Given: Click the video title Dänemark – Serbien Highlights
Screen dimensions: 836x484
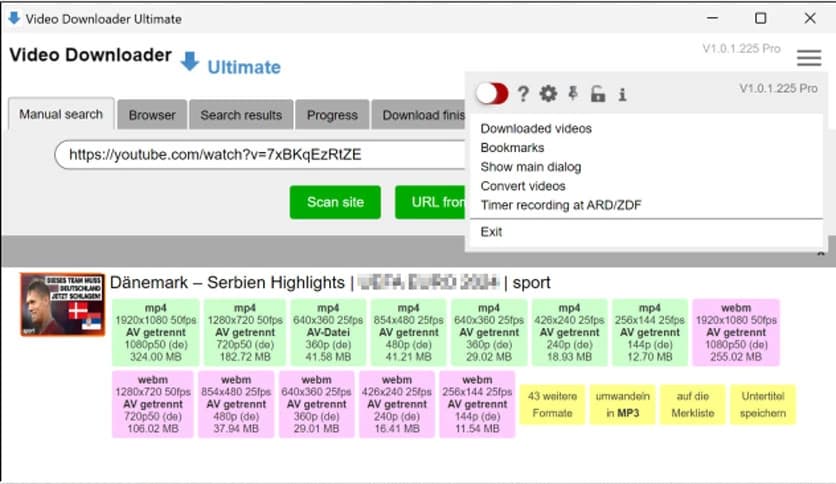Looking at the screenshot, I should click(228, 283).
